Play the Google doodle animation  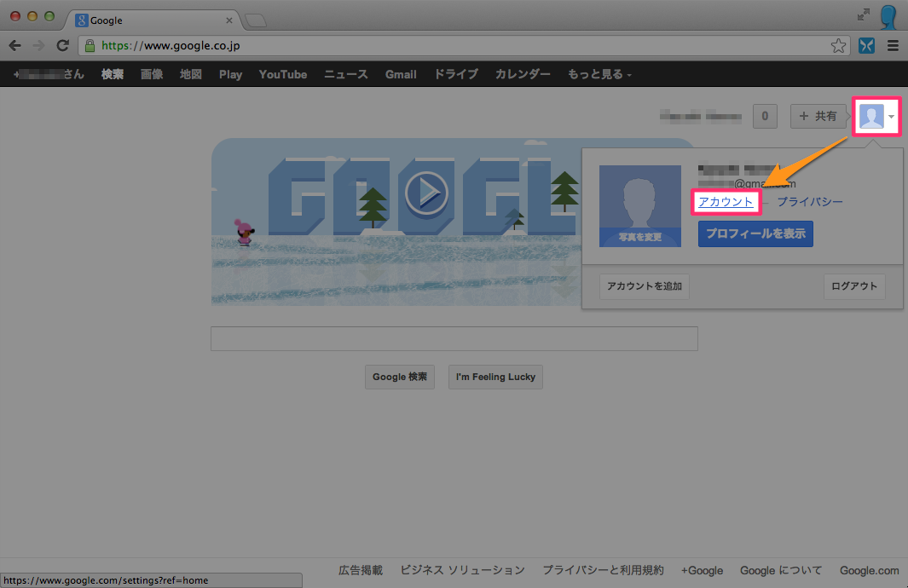tap(426, 193)
